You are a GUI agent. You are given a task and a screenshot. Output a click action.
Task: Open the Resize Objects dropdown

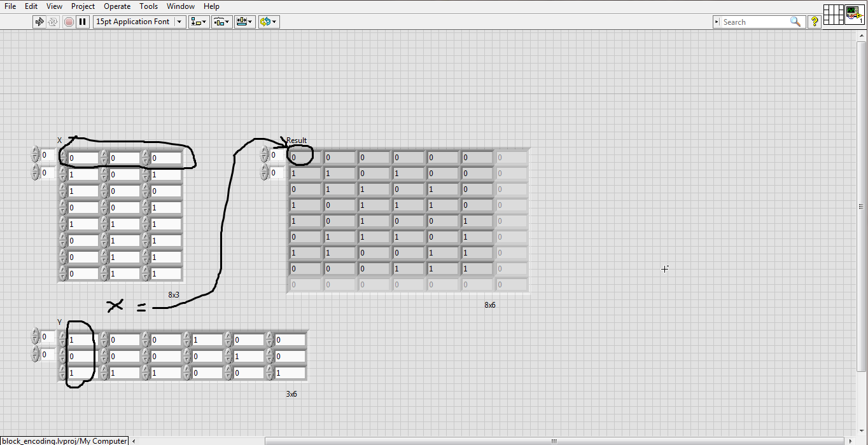tap(244, 22)
